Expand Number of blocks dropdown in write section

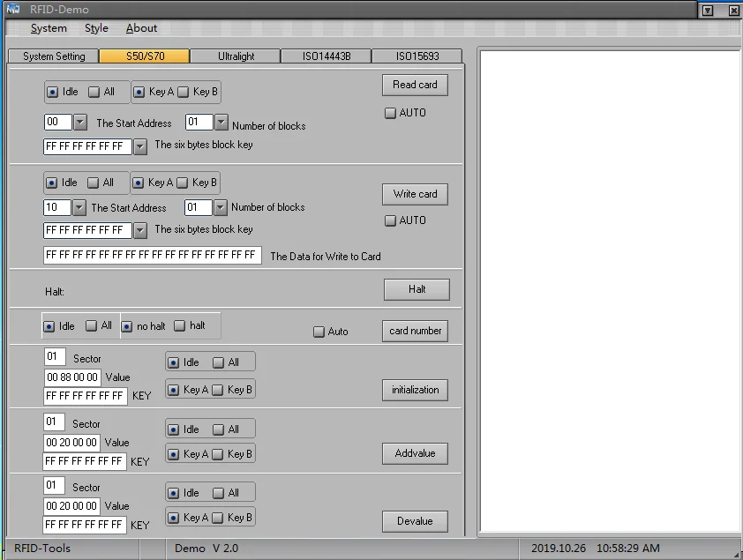tap(220, 207)
